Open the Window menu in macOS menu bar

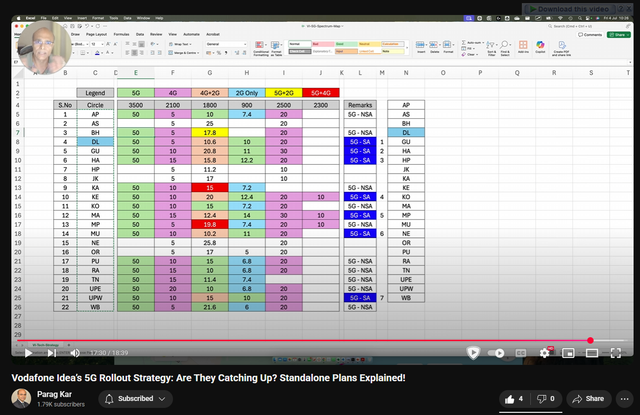143,18
